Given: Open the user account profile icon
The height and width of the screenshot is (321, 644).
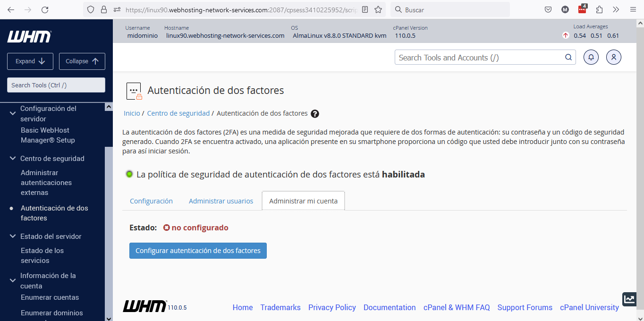Looking at the screenshot, I should pyautogui.click(x=613, y=57).
